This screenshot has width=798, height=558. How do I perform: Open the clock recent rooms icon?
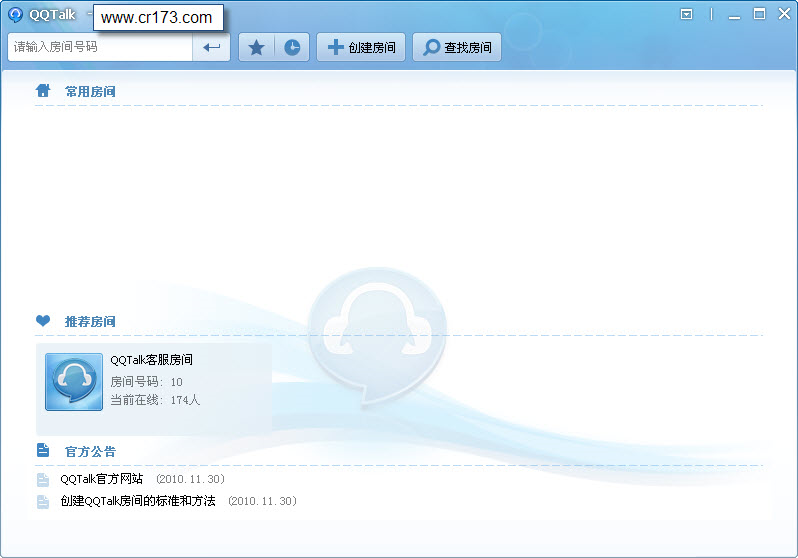(x=292, y=47)
